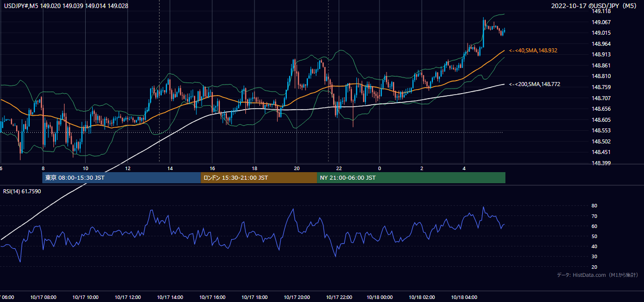Click the 10/17 12:00 date label

(127, 297)
